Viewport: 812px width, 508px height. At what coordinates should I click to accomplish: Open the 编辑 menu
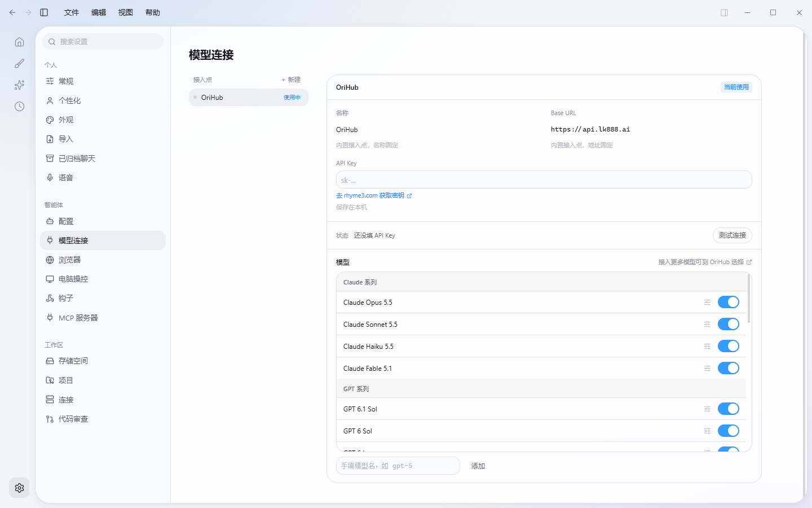[99, 12]
